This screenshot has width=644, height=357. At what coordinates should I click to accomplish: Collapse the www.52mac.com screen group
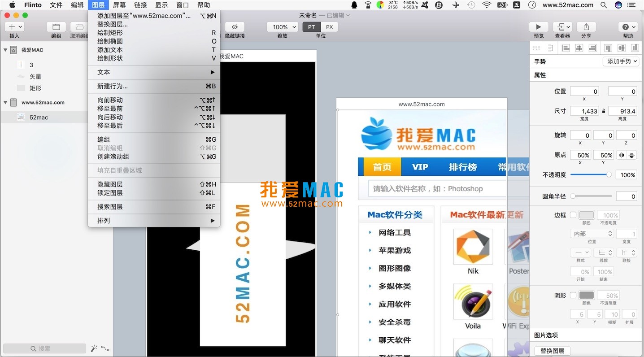tap(5, 102)
